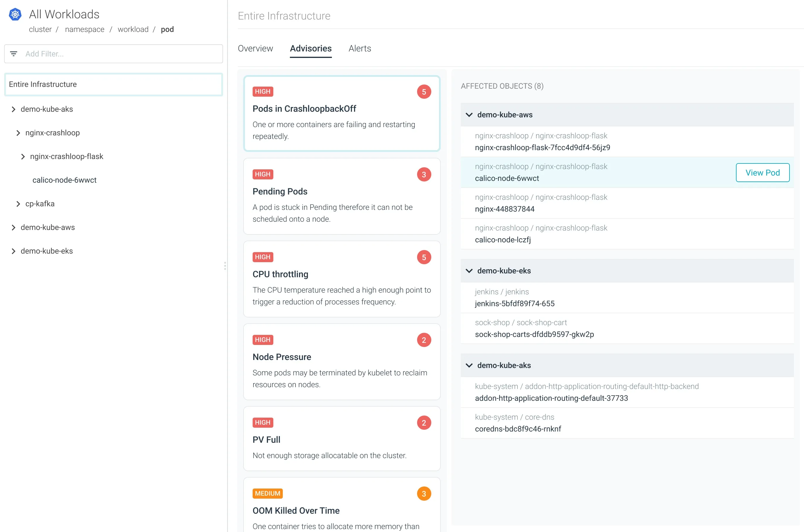Click orange badge 3 on OOM Killed
This screenshot has width=804, height=532.
pos(424,494)
